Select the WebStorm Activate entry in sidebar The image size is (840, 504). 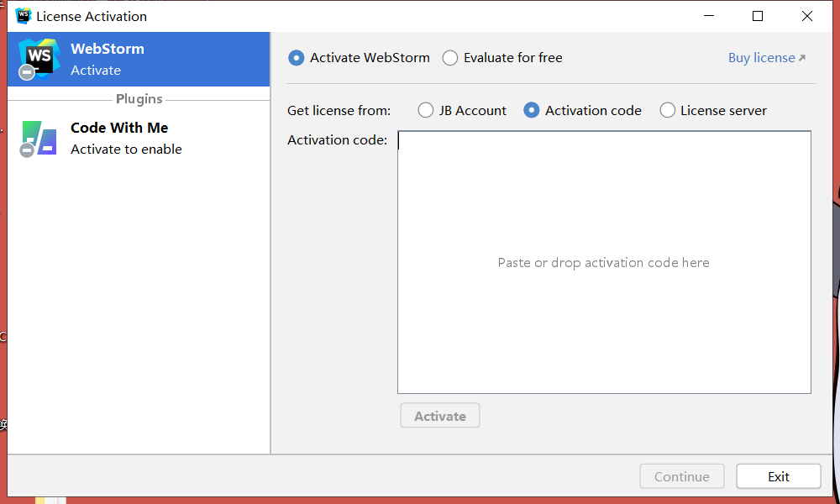[139, 59]
